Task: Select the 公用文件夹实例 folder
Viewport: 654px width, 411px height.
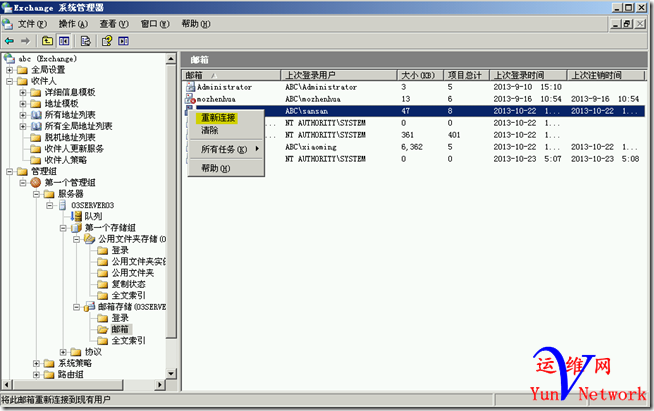Action: pos(138,262)
